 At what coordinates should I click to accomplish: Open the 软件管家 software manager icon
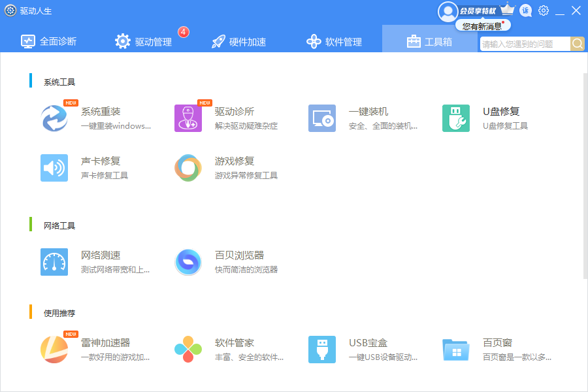pyautogui.click(x=188, y=350)
